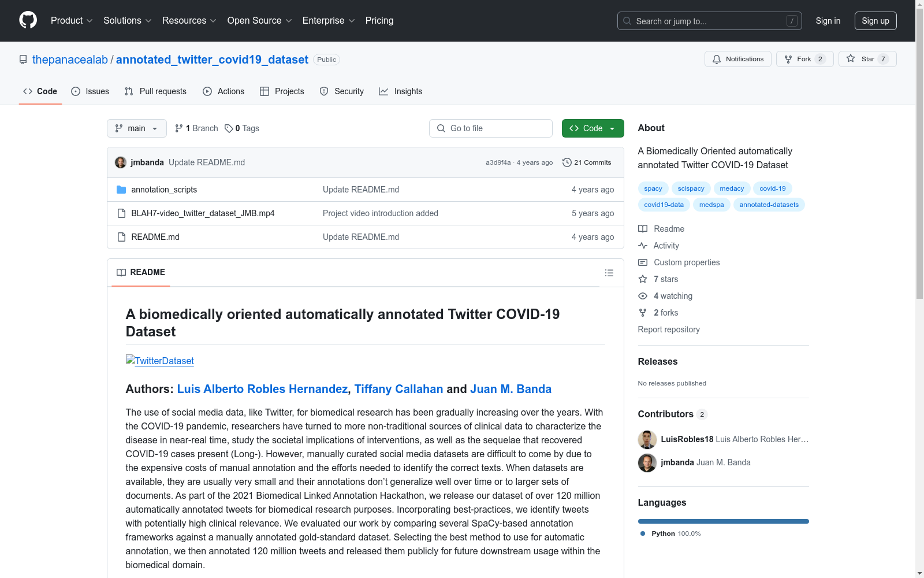
Task: Click jmbanda's avatar in commit bar
Action: click(121, 162)
